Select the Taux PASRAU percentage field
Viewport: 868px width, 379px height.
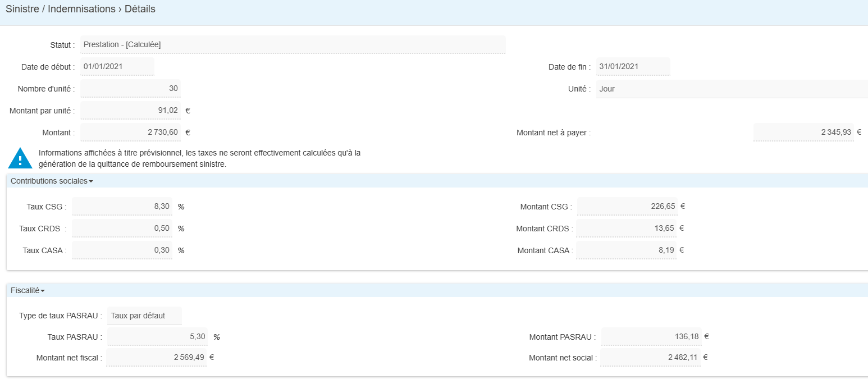(157, 337)
